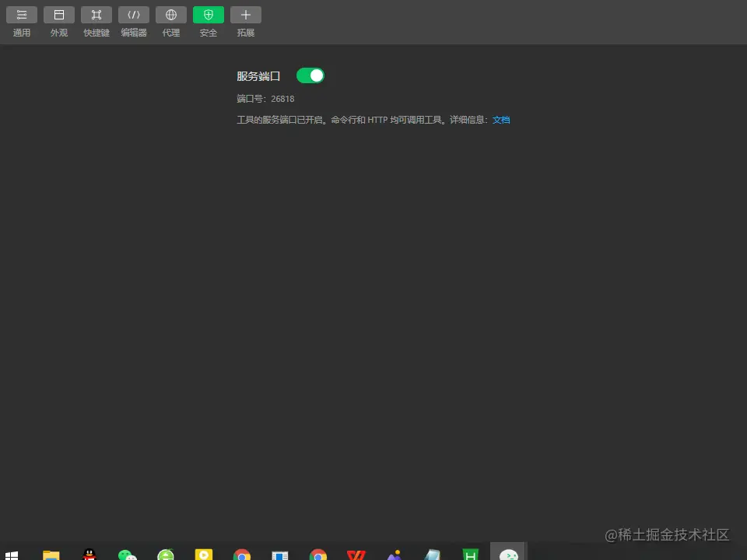
Task: Open the 通用 general settings tab
Action: 22,22
